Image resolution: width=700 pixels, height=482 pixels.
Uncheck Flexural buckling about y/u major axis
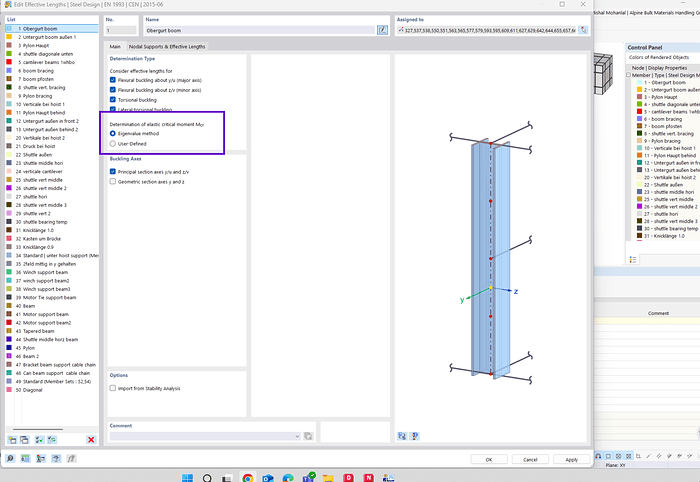tap(113, 80)
